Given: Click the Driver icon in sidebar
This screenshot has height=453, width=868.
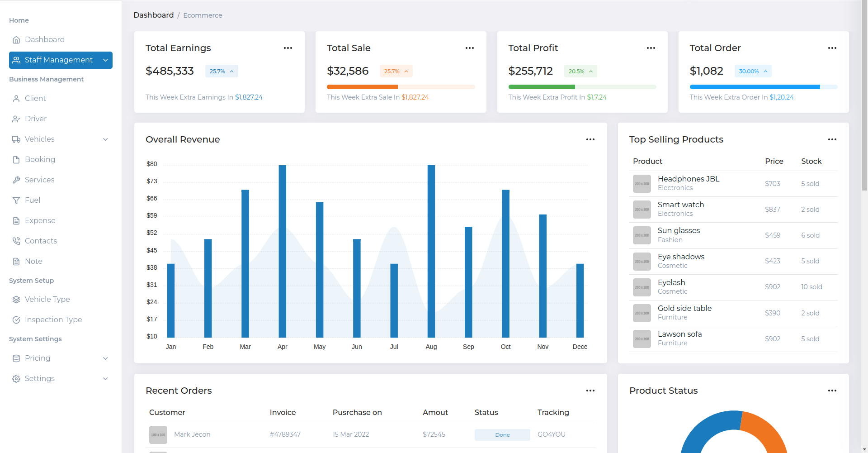Looking at the screenshot, I should click(16, 119).
